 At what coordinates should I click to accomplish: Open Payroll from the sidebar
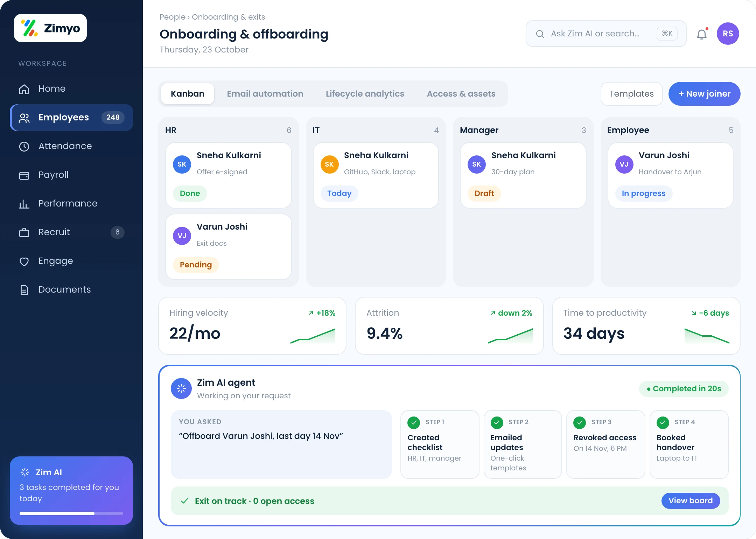pyautogui.click(x=71, y=175)
